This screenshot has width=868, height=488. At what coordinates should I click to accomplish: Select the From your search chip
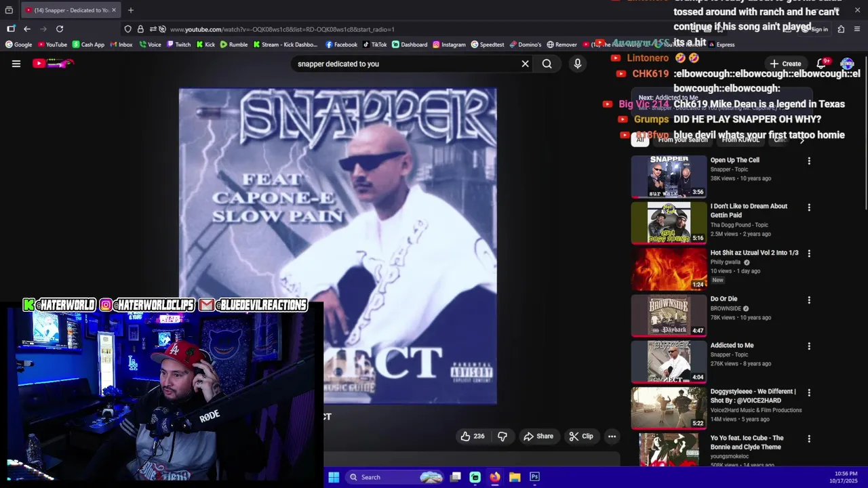tap(682, 140)
